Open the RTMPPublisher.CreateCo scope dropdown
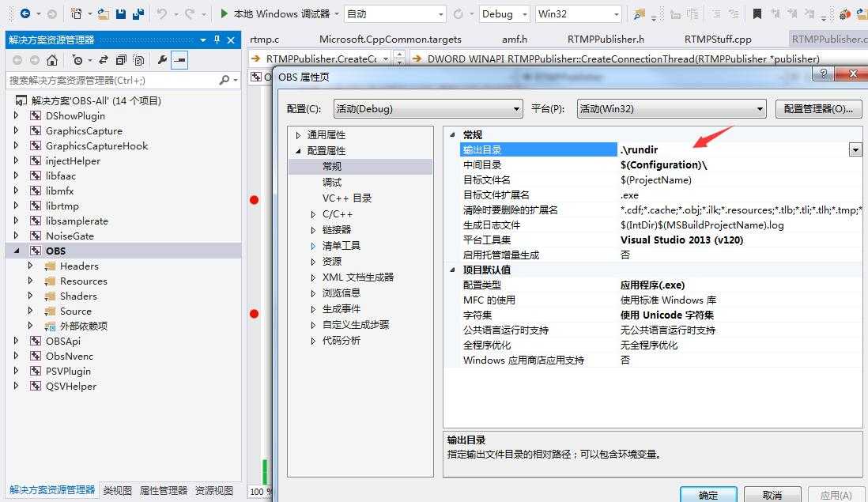868x502 pixels. 385,59
